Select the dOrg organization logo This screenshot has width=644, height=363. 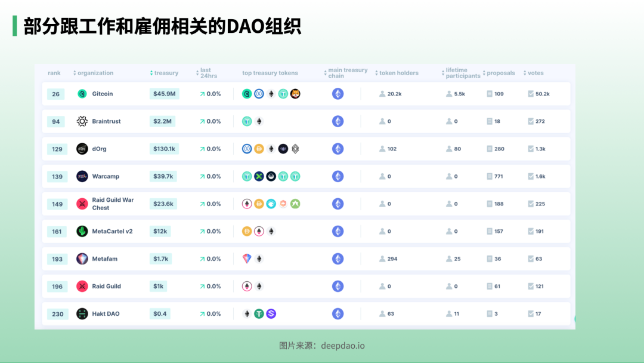tap(82, 149)
